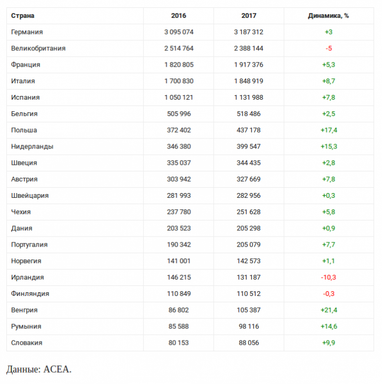Screen dimensions: 382x384
Task: Click Швейцария 2016 value 281 993
Action: click(x=179, y=195)
